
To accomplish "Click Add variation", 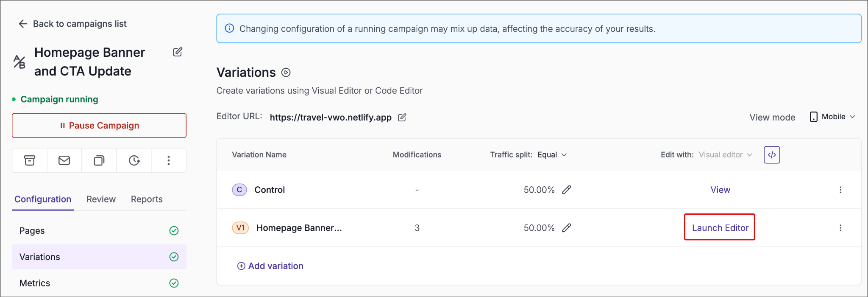I will tap(270, 266).
